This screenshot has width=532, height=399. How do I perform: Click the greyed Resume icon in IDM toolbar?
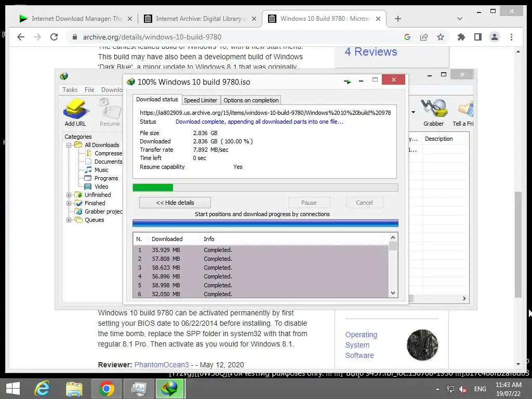pos(110,112)
